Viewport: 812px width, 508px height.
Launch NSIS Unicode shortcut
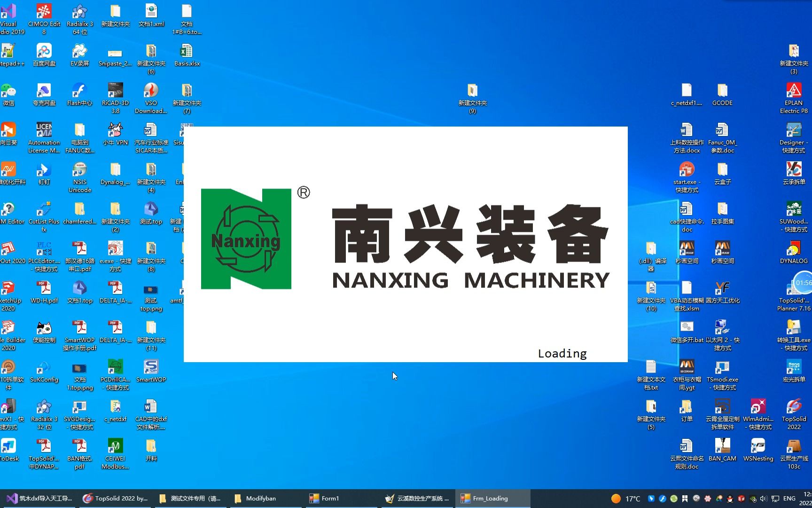80,177
